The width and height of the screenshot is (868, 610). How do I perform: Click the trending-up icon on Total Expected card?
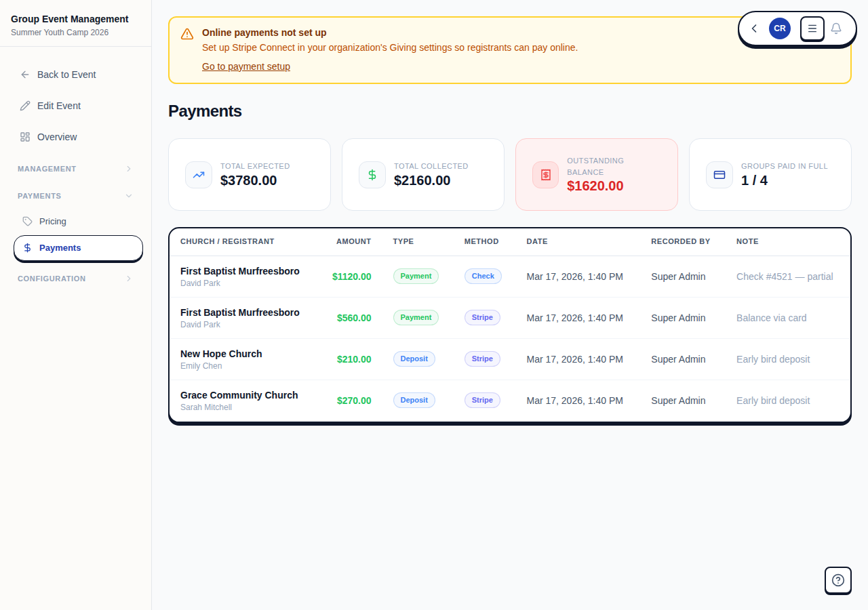[x=198, y=175]
